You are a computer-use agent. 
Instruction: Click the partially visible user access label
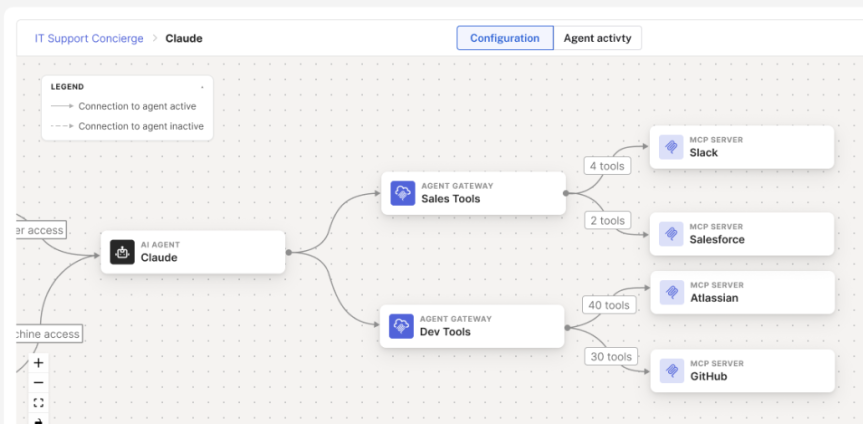pos(41,230)
